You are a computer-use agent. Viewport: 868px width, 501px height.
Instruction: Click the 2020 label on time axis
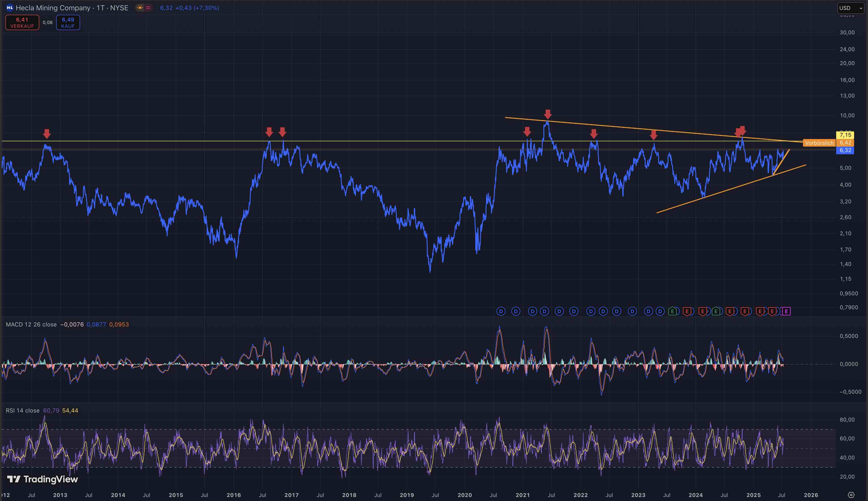pyautogui.click(x=465, y=495)
